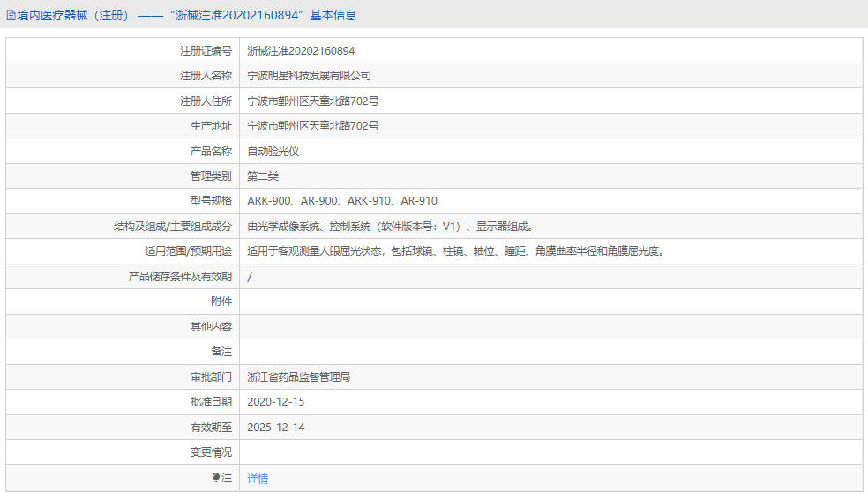
Task: Select product name 自动验光仪
Action: click(x=273, y=152)
